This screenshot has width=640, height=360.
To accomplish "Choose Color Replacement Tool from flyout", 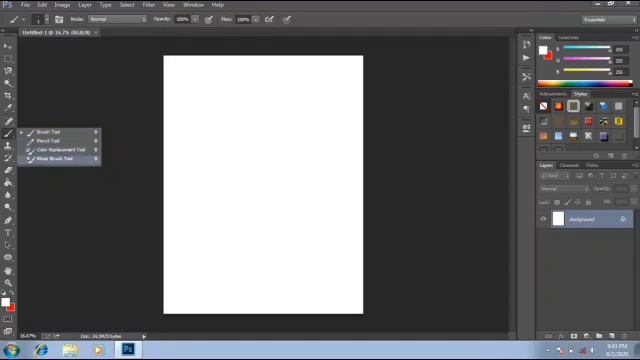I will (60, 150).
